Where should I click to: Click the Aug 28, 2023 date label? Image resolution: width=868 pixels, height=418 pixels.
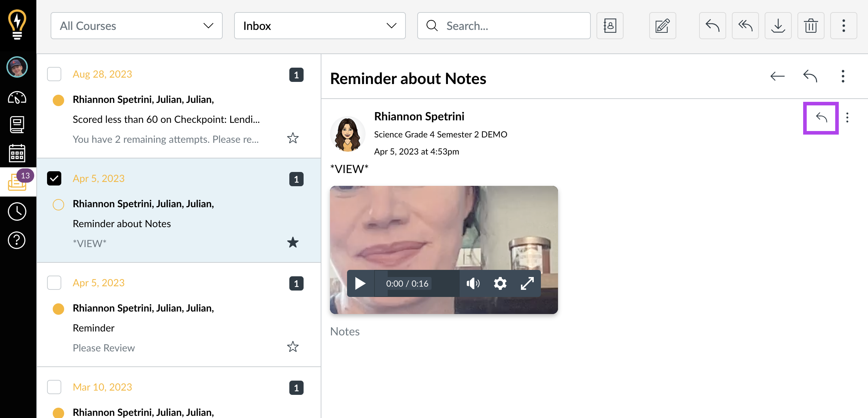point(102,74)
